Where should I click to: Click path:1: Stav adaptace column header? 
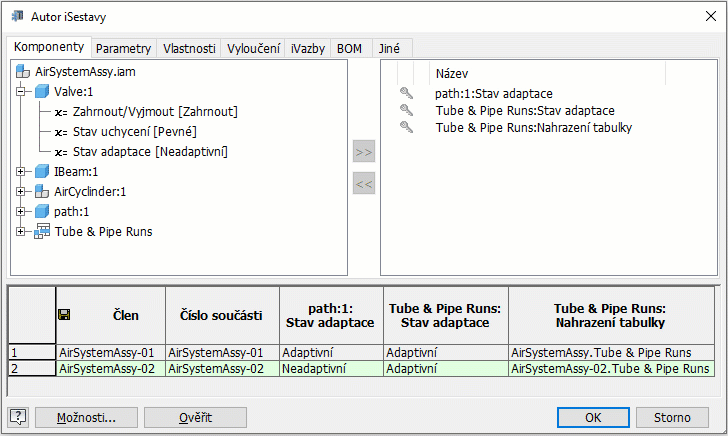click(x=331, y=315)
